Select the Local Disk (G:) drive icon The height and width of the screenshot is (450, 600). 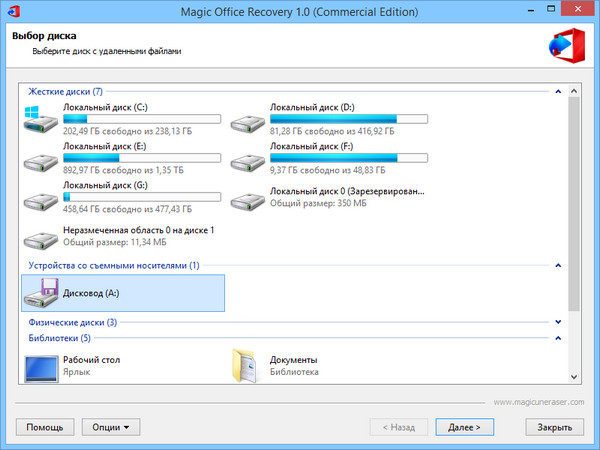(x=41, y=202)
